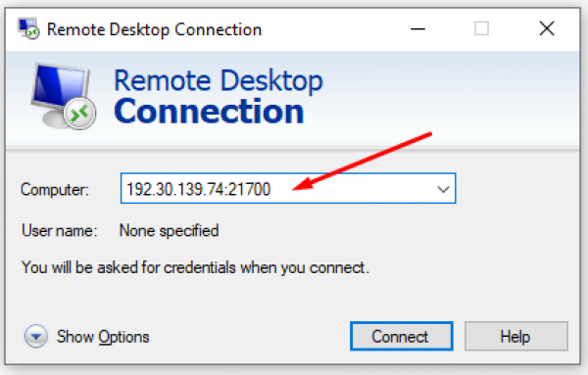The width and height of the screenshot is (588, 375).
Task: Click the IP address 192.30.139.74:21700 text
Action: point(198,189)
